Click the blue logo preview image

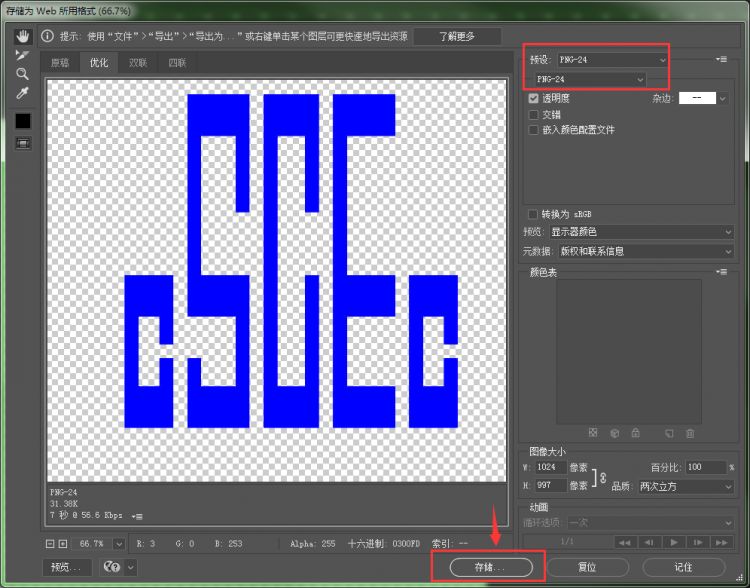click(291, 261)
